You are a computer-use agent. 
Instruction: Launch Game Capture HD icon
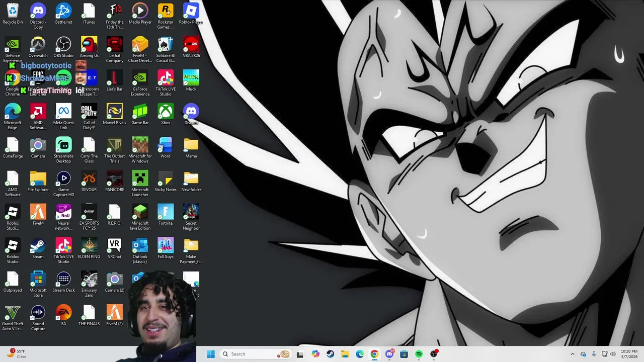click(x=63, y=184)
